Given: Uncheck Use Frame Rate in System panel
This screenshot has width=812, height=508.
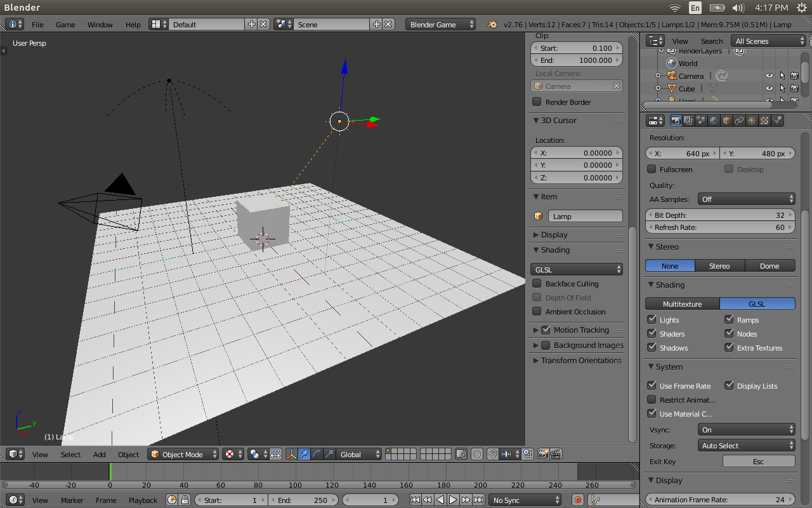Looking at the screenshot, I should 652,385.
